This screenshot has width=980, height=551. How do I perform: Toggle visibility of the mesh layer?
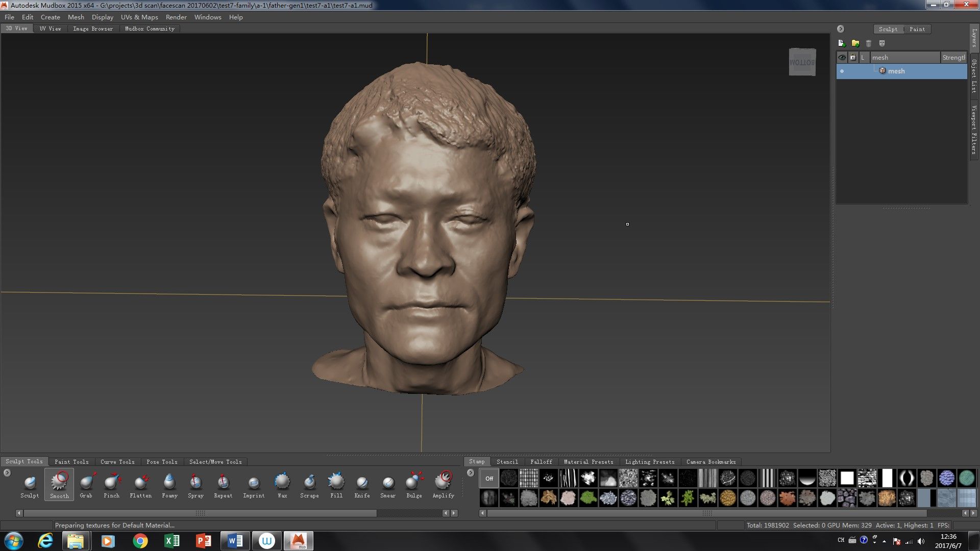click(842, 71)
